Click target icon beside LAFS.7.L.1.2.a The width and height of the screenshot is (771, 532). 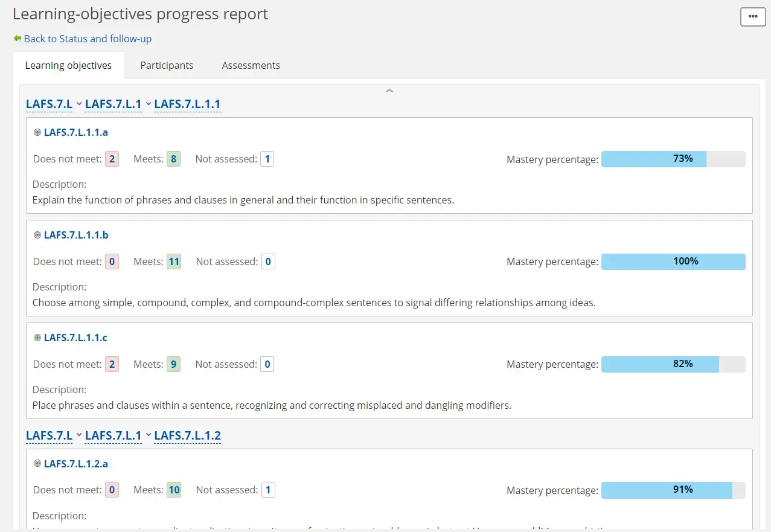(x=37, y=464)
